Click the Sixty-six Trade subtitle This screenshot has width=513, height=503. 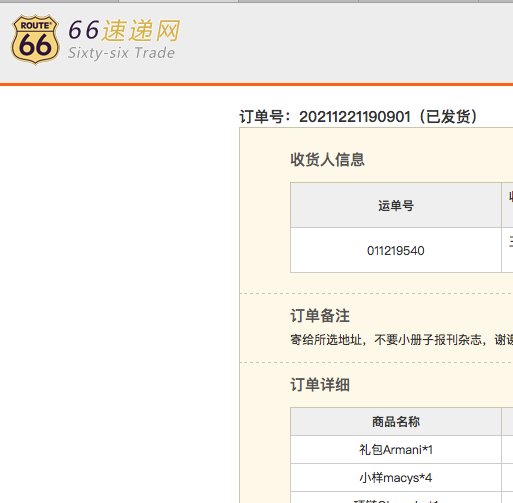click(x=121, y=53)
